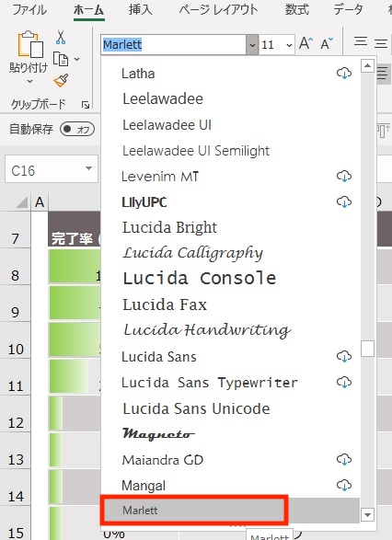Expand the Name Box dropdown showing C16
Image resolution: width=392 pixels, height=540 pixels.
click(x=88, y=168)
